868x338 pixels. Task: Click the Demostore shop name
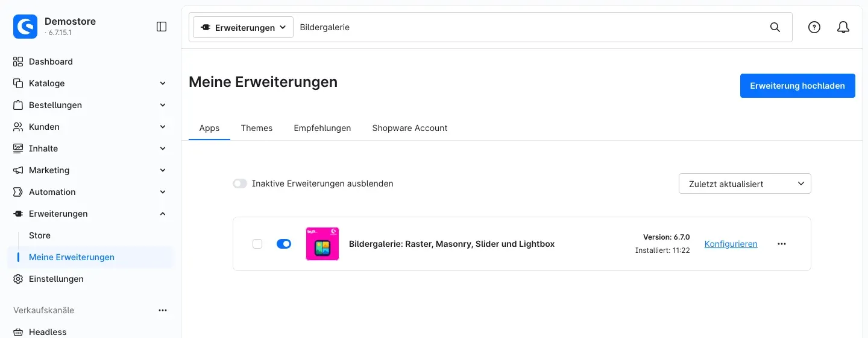tap(71, 21)
